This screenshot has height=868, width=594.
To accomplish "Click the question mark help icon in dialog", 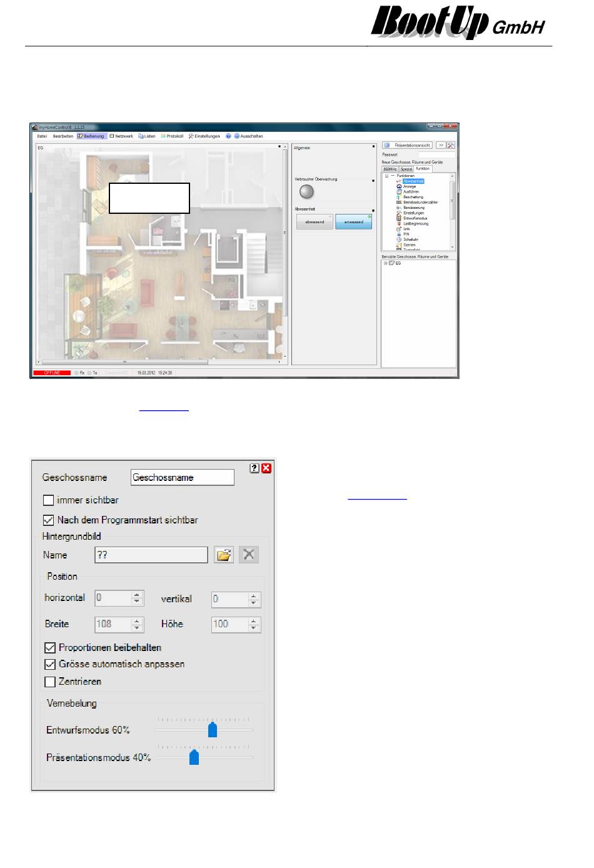I will pos(254,468).
